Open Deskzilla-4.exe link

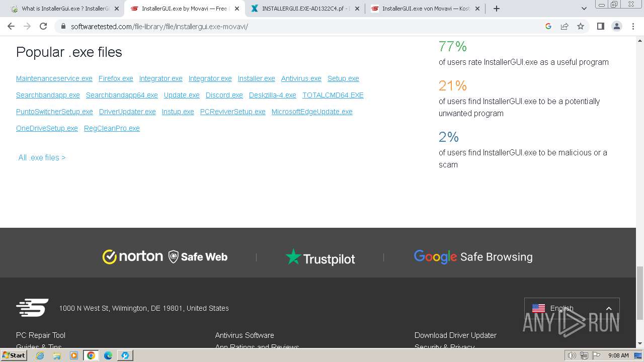[x=273, y=95]
